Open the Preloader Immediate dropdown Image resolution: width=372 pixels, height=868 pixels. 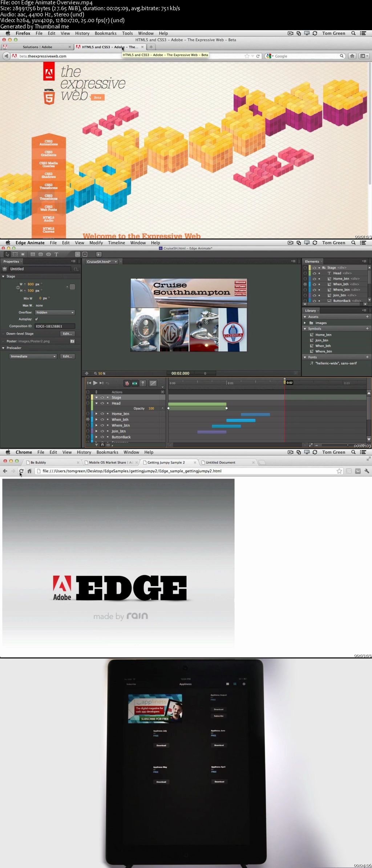tap(33, 356)
